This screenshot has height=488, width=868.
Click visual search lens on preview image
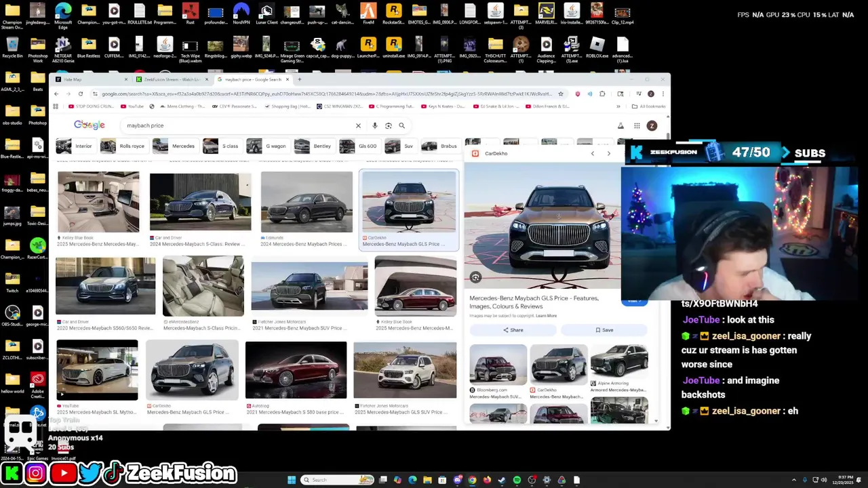[x=475, y=277]
